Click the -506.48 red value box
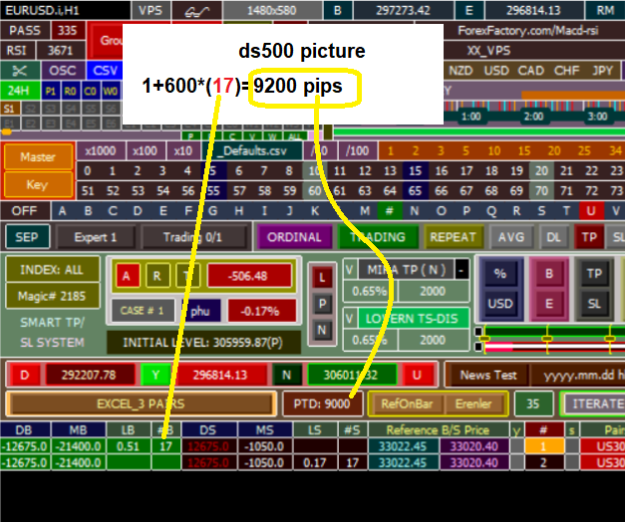Image resolution: width=625 pixels, height=522 pixels. click(248, 276)
